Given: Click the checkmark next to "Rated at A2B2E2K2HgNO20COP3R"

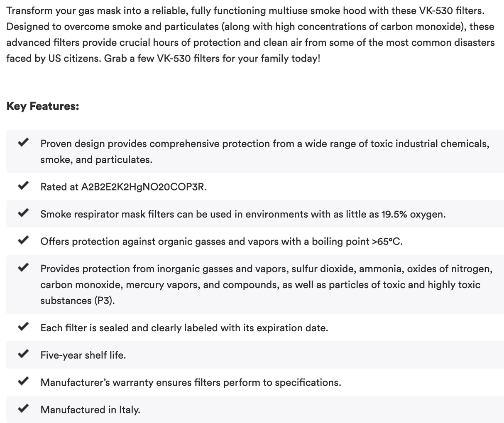Looking at the screenshot, I should coord(23,186).
